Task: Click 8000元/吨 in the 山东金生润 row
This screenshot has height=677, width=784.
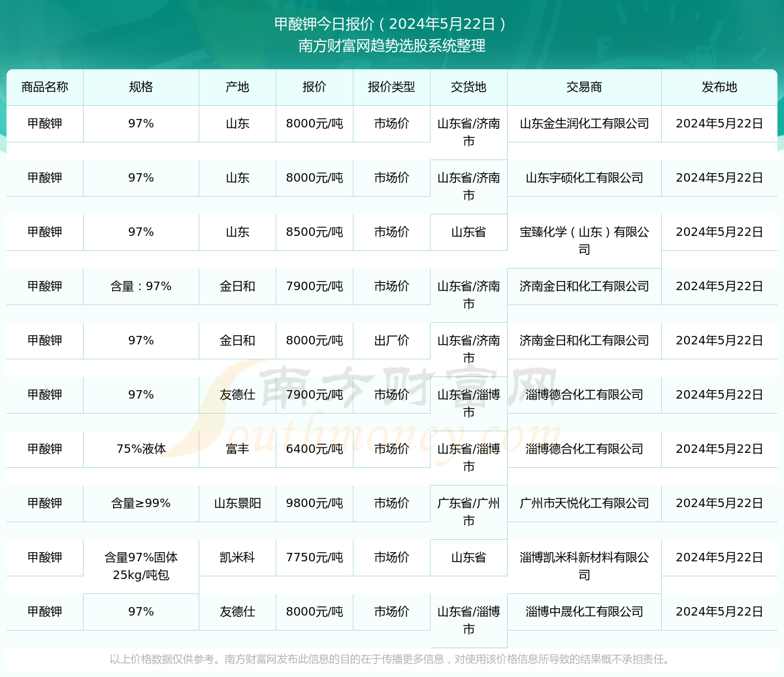Action: (x=314, y=124)
